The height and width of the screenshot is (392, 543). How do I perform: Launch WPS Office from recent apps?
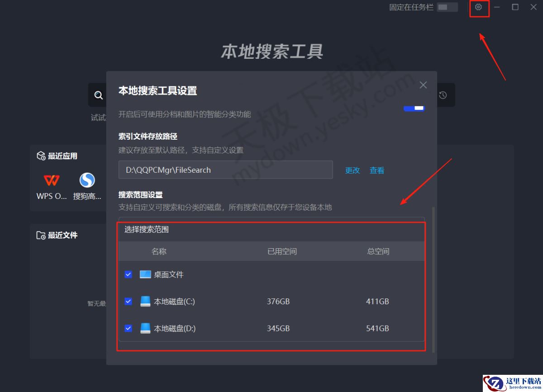pos(51,181)
